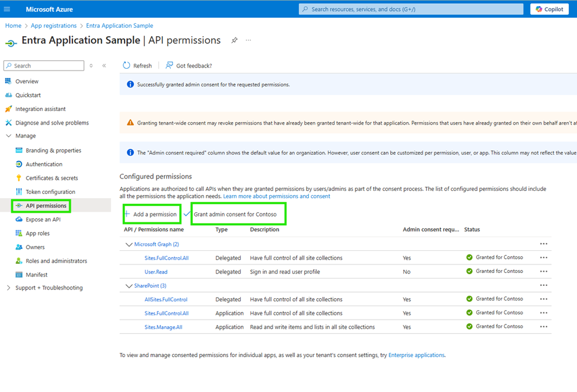
Task: Click the global search resources field
Action: [x=411, y=9]
